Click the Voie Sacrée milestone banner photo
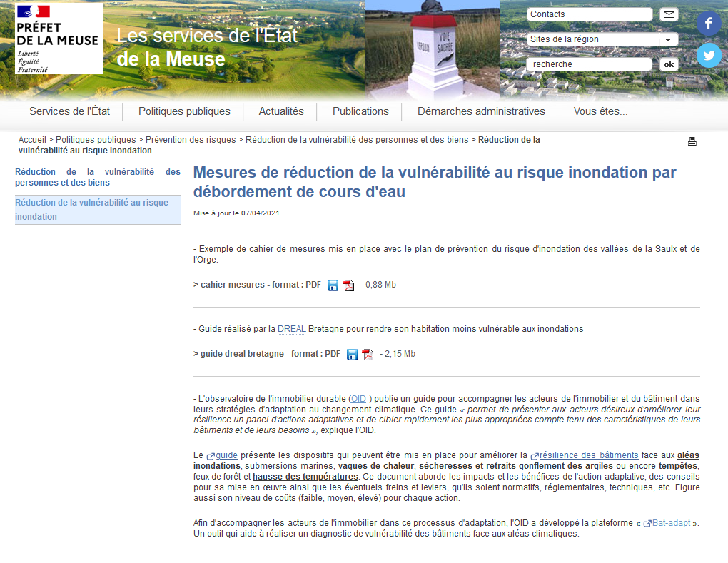Screen dimensions: 728x563 point(433,50)
